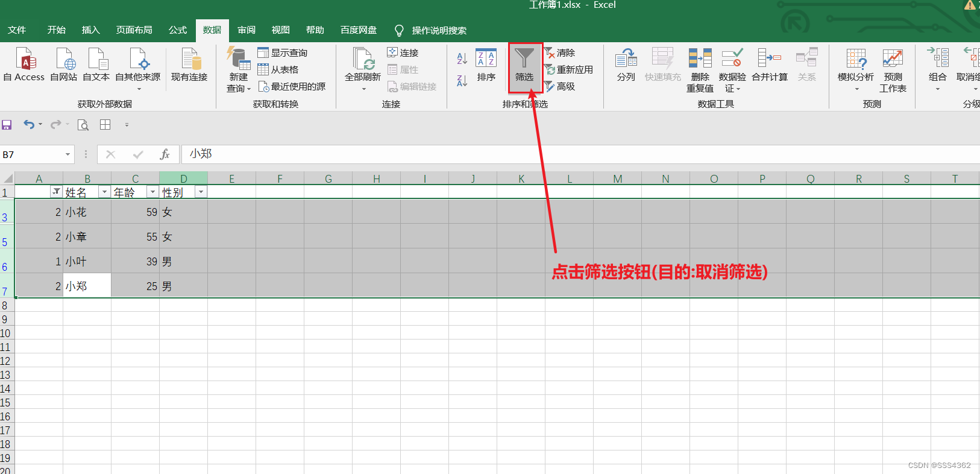980x474 pixels.
Task: Open the 性别 column filter dropdown
Action: pyautogui.click(x=201, y=192)
